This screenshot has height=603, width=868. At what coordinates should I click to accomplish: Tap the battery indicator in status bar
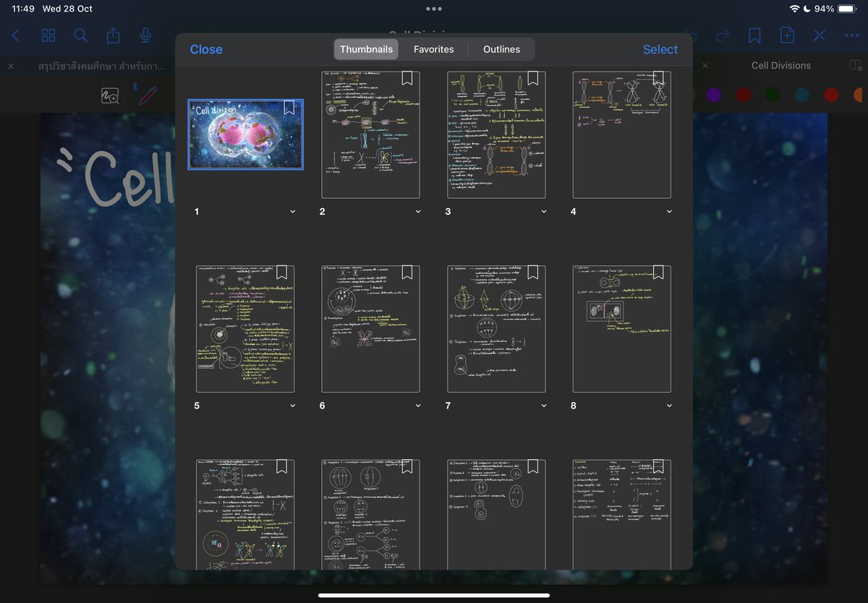(x=846, y=9)
